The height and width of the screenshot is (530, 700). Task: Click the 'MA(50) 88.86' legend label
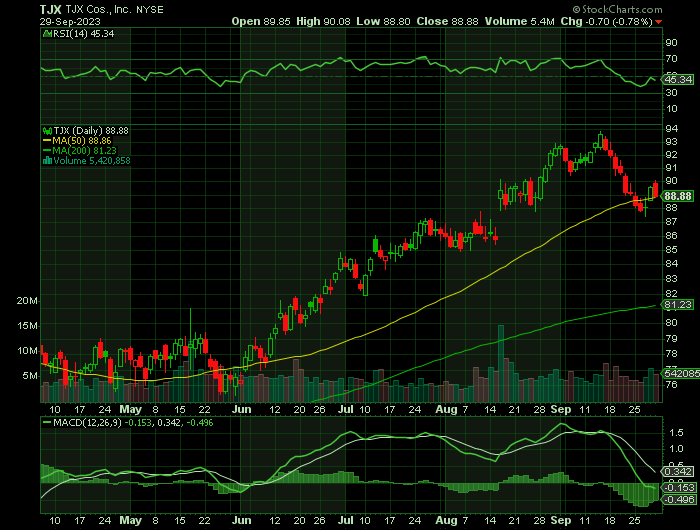coord(82,141)
